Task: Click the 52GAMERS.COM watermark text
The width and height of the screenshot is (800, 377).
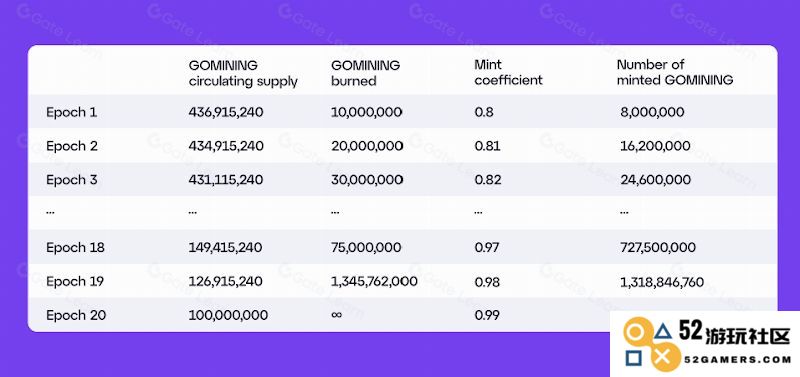Action: click(x=738, y=360)
